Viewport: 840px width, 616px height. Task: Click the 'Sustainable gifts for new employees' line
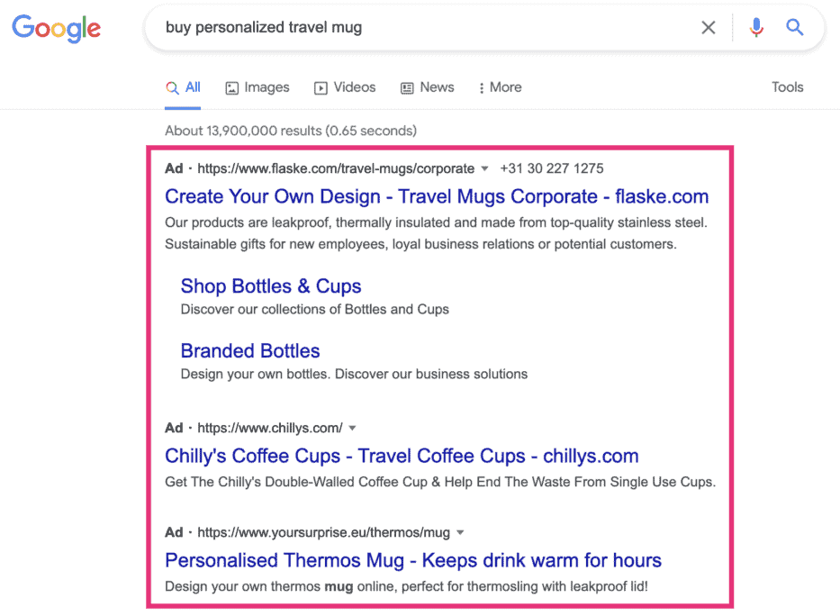(x=421, y=244)
